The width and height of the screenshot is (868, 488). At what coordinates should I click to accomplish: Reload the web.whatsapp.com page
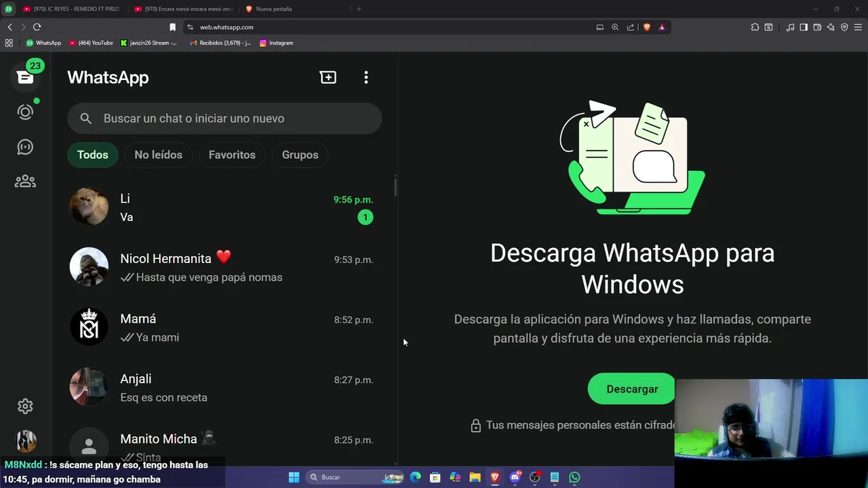pos(37,27)
